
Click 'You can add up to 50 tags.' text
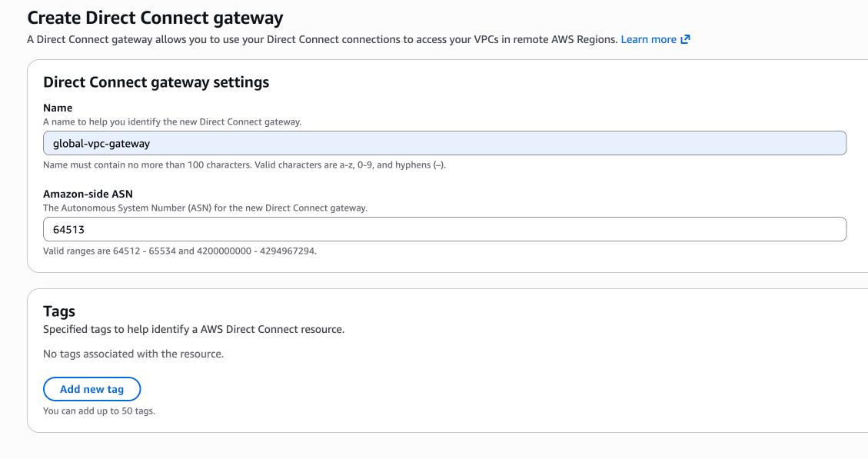click(x=99, y=411)
